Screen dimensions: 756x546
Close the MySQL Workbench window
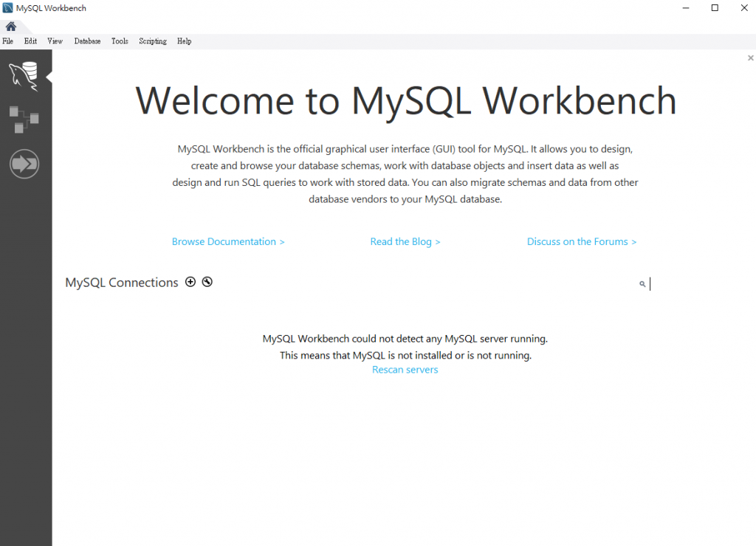pos(744,7)
